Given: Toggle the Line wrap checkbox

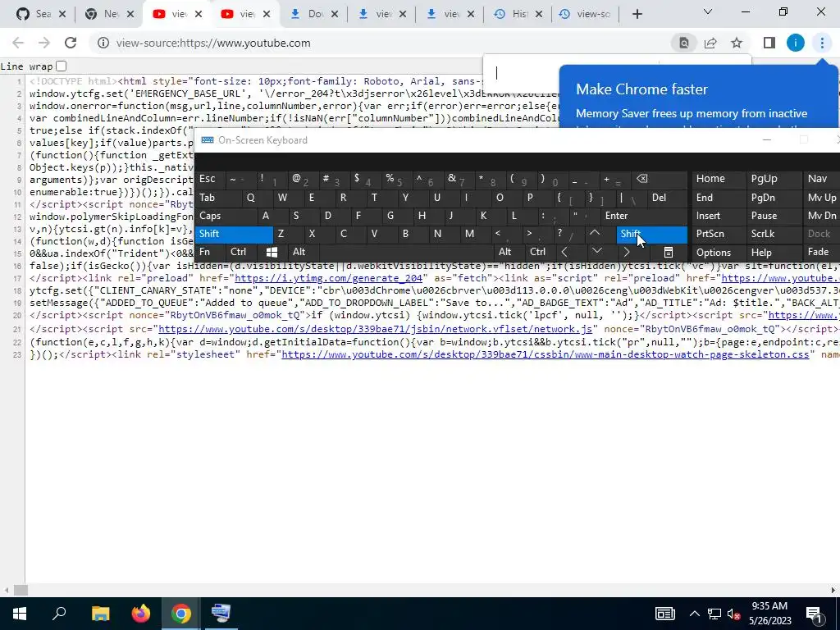Looking at the screenshot, I should pos(61,66).
